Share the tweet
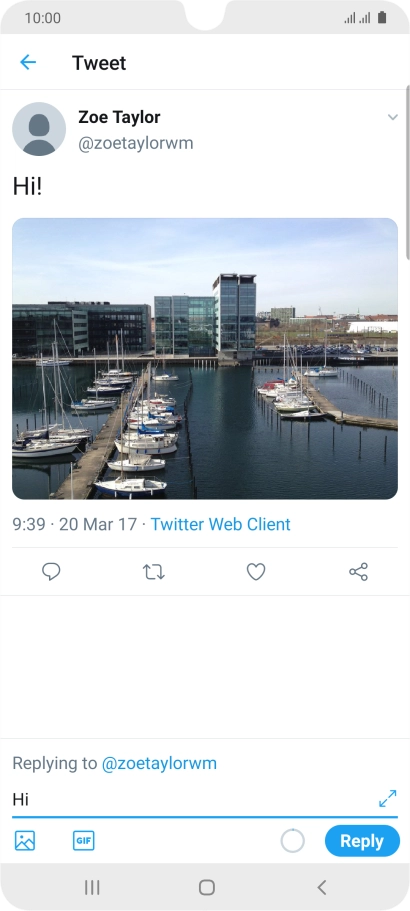This screenshot has width=410, height=911. [x=358, y=572]
